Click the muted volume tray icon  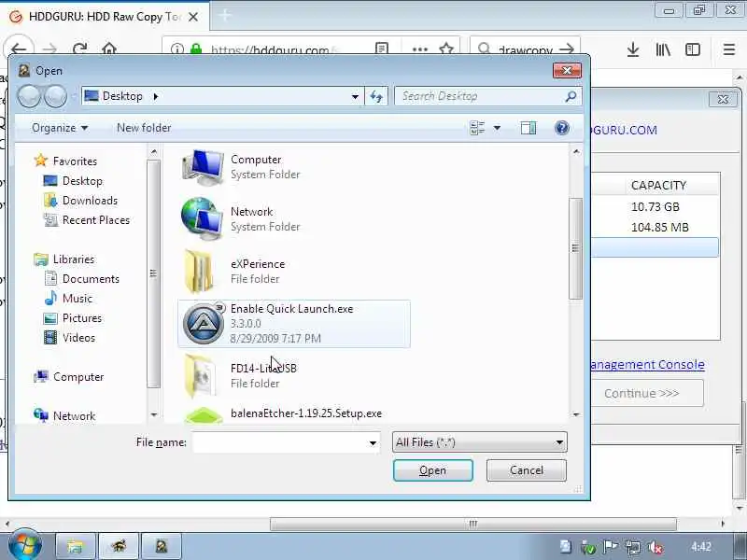(x=655, y=547)
